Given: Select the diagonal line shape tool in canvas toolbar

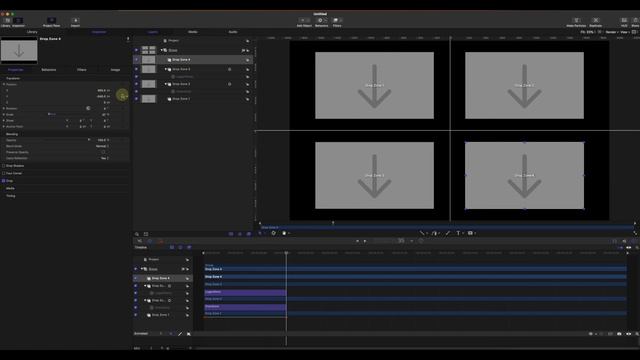Looking at the screenshot, I should tap(422, 233).
